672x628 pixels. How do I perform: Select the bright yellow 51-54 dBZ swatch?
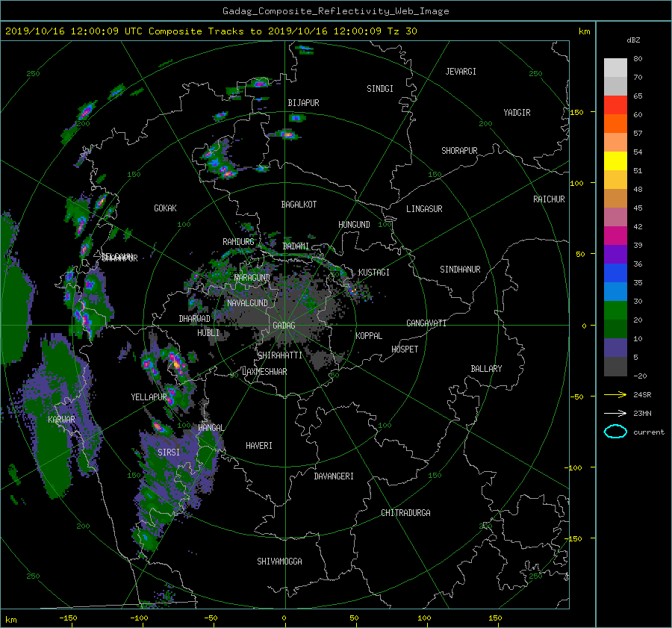pyautogui.click(x=615, y=161)
